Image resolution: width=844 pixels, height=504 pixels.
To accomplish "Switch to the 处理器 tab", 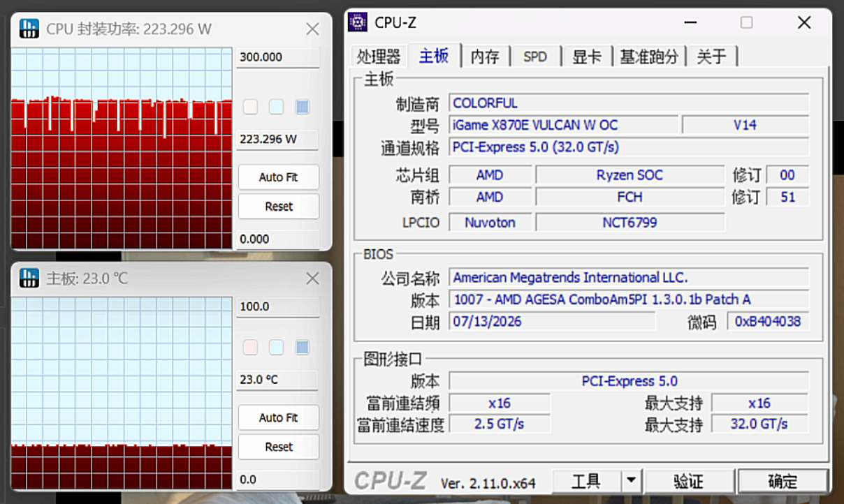I will coord(379,57).
